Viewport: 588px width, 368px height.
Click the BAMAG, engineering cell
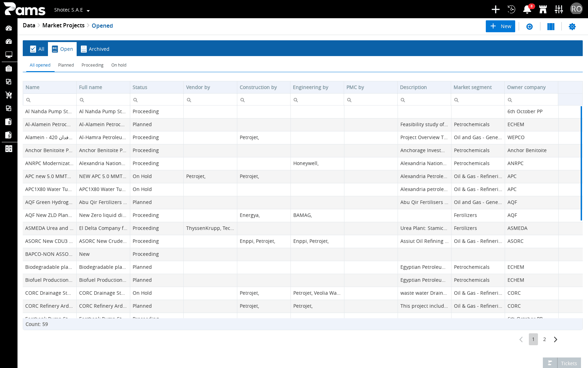[317, 215]
